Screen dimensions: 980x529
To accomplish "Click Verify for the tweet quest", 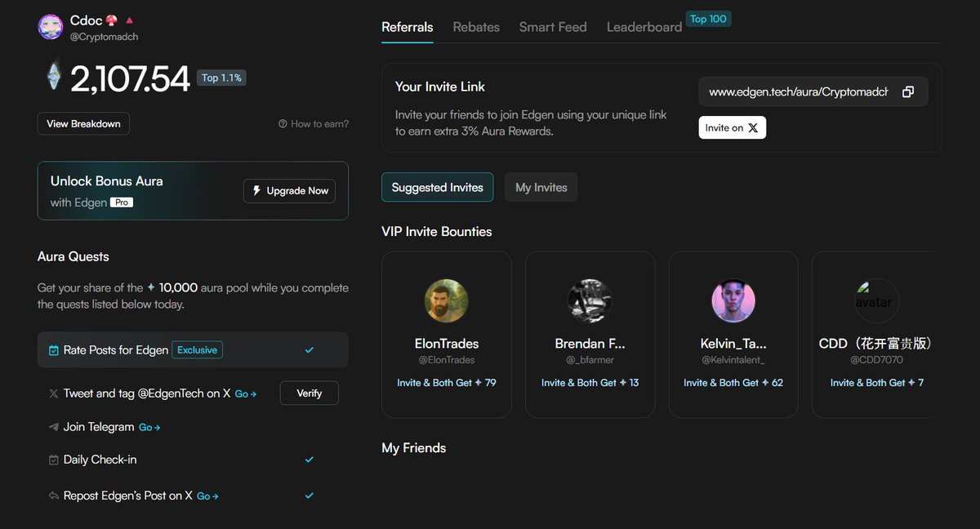I will click(x=310, y=393).
